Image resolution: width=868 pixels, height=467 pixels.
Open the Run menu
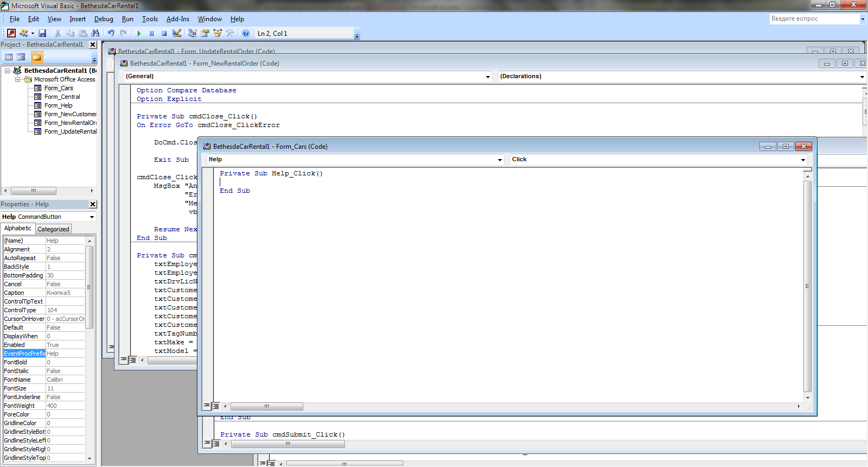tap(127, 19)
